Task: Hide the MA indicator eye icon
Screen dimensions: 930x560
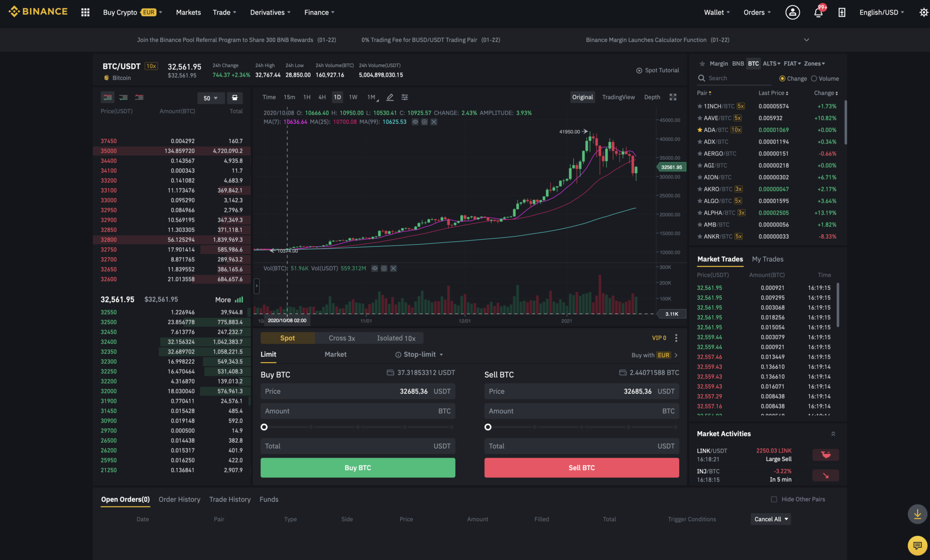Action: pos(415,122)
